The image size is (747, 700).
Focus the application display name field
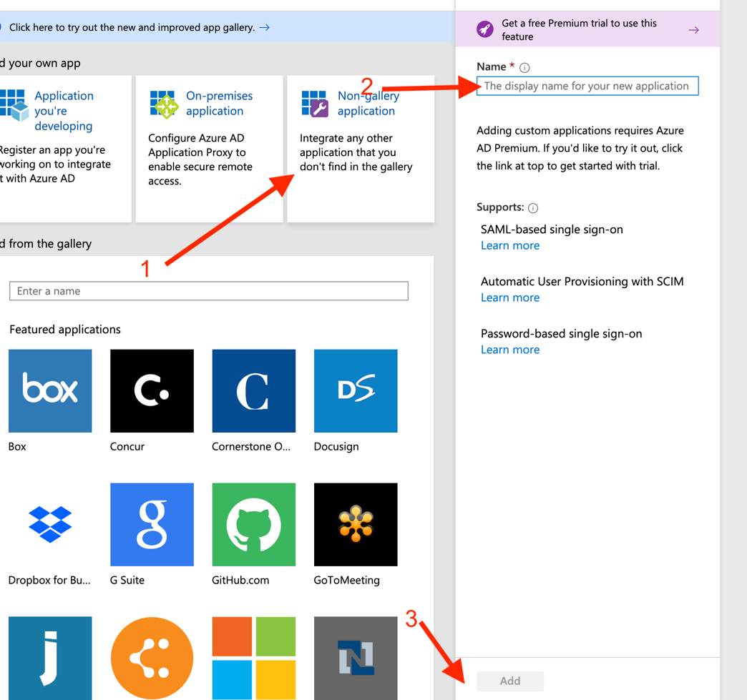tap(587, 87)
